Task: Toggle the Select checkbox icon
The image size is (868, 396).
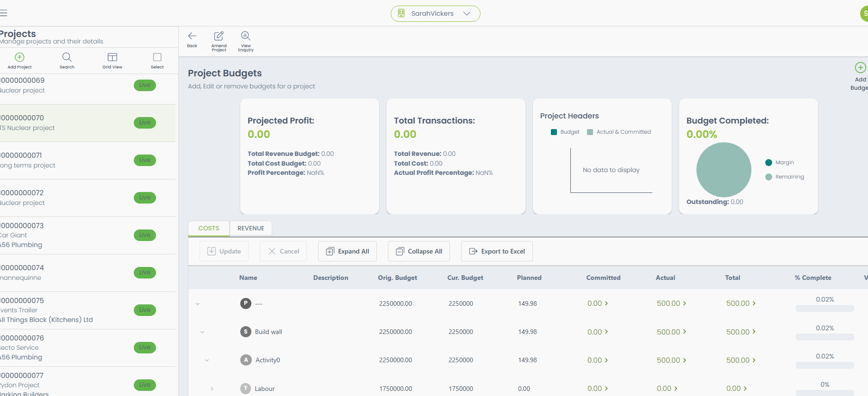Action: tap(157, 57)
